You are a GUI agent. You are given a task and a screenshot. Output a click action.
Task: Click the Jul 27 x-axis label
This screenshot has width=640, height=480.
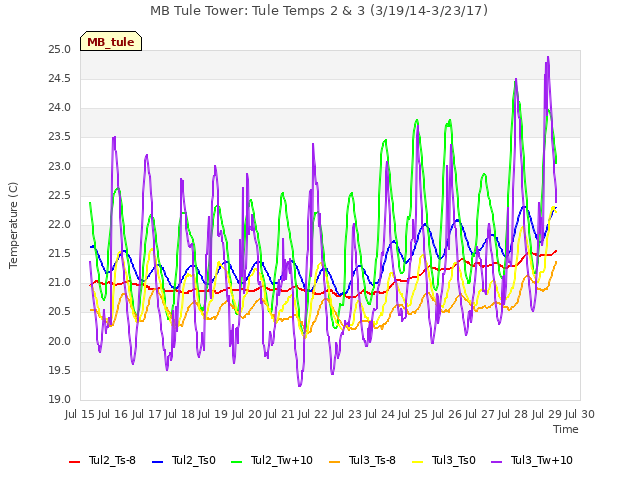pos(480,414)
